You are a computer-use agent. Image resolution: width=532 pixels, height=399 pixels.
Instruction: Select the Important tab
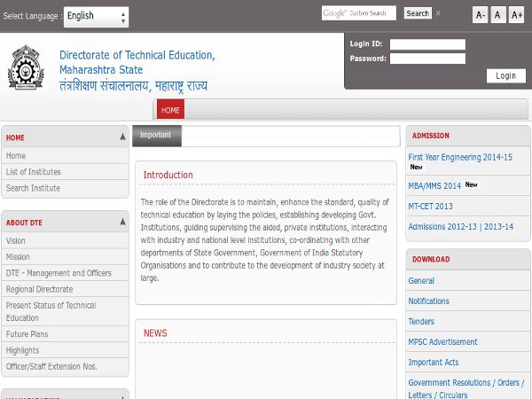(157, 136)
